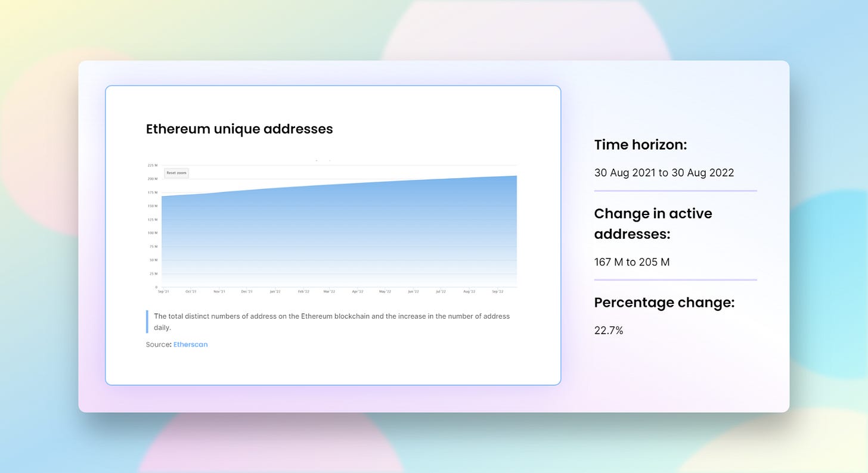
Task: Click the Jul '22 x-axis label
Action: [441, 292]
